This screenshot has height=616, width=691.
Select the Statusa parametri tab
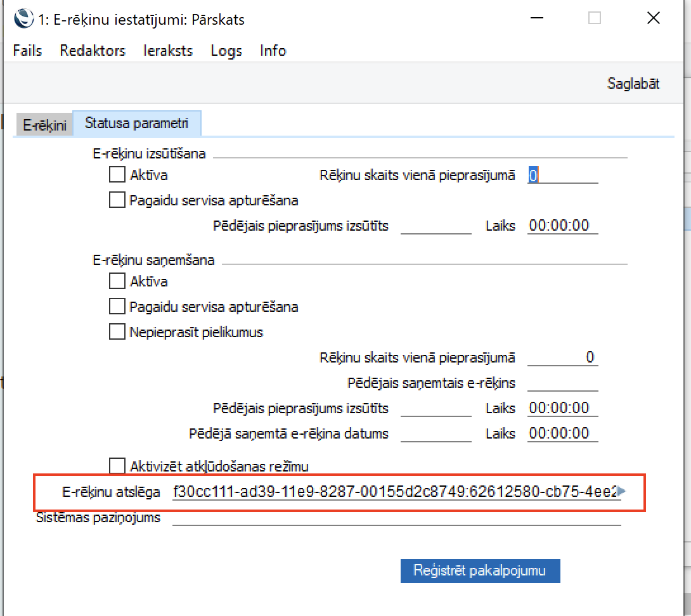click(137, 123)
